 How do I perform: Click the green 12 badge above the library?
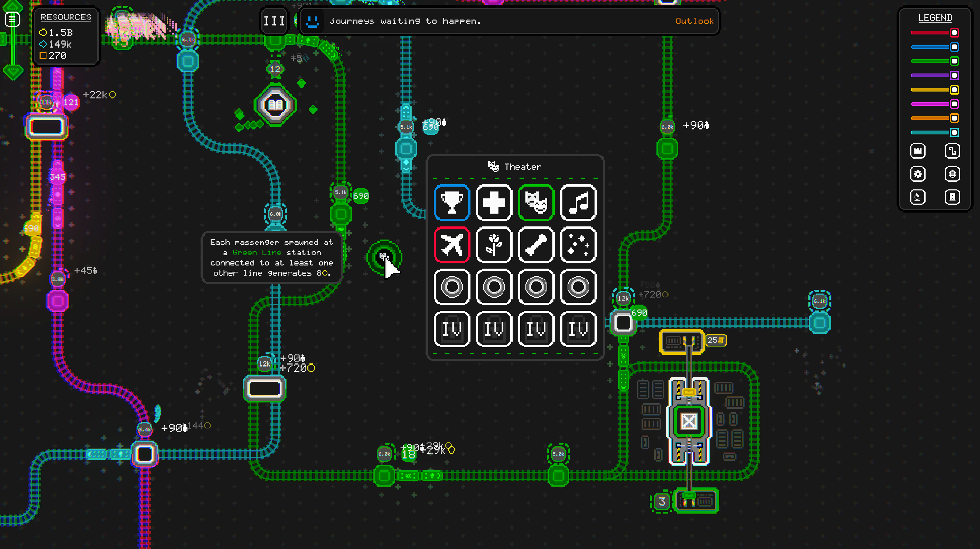point(275,69)
